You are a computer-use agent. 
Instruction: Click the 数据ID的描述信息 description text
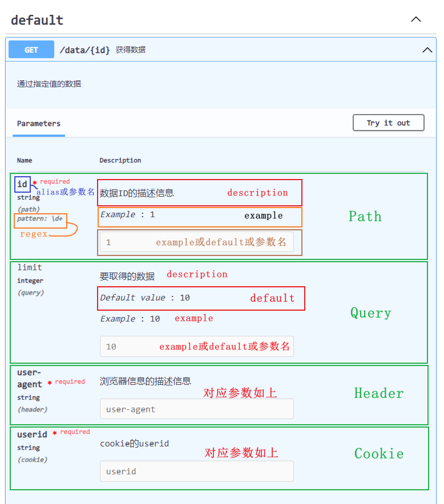click(x=137, y=193)
